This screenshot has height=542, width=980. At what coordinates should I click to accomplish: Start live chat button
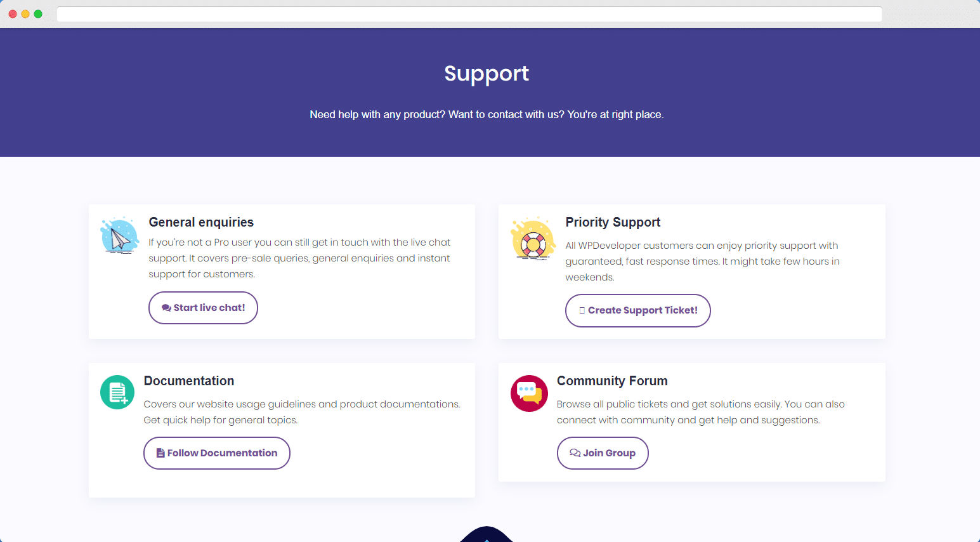point(203,308)
